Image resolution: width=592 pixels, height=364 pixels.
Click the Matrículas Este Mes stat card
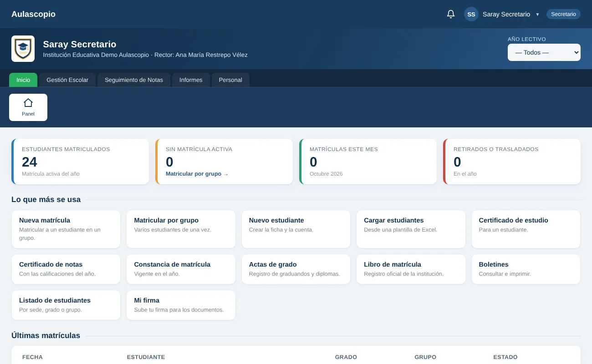[x=368, y=162]
